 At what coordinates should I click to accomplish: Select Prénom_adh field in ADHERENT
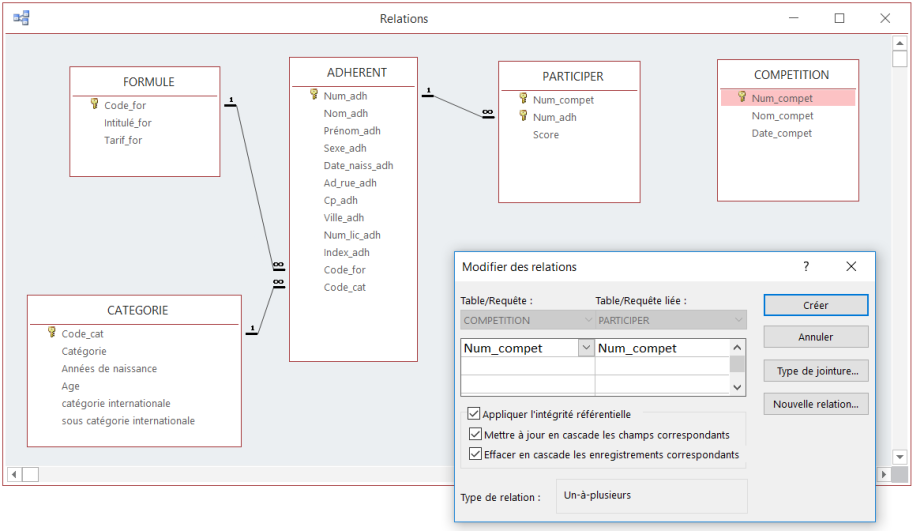pyautogui.click(x=352, y=131)
